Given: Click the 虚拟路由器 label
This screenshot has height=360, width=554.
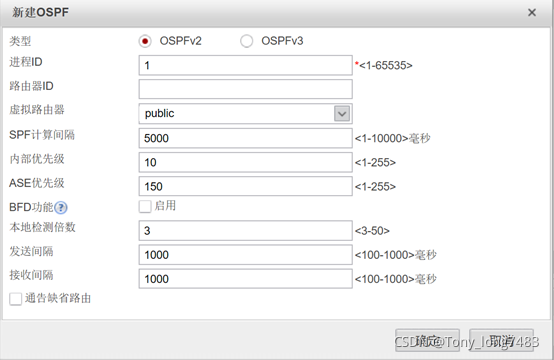Looking at the screenshot, I should pos(37,110).
